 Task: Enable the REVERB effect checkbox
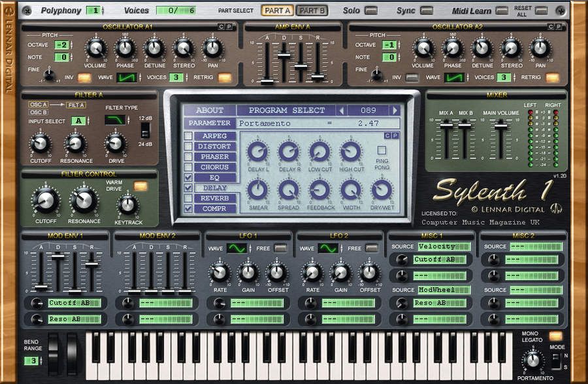pos(188,198)
